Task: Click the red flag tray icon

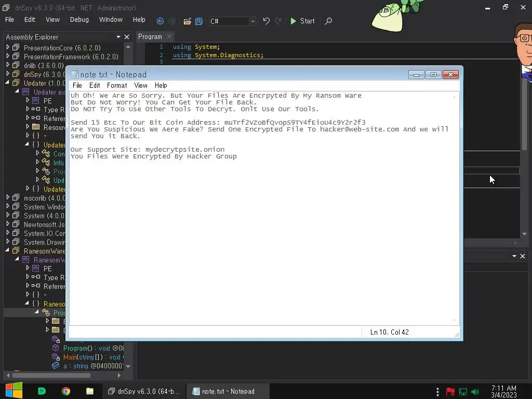Action: point(450,392)
